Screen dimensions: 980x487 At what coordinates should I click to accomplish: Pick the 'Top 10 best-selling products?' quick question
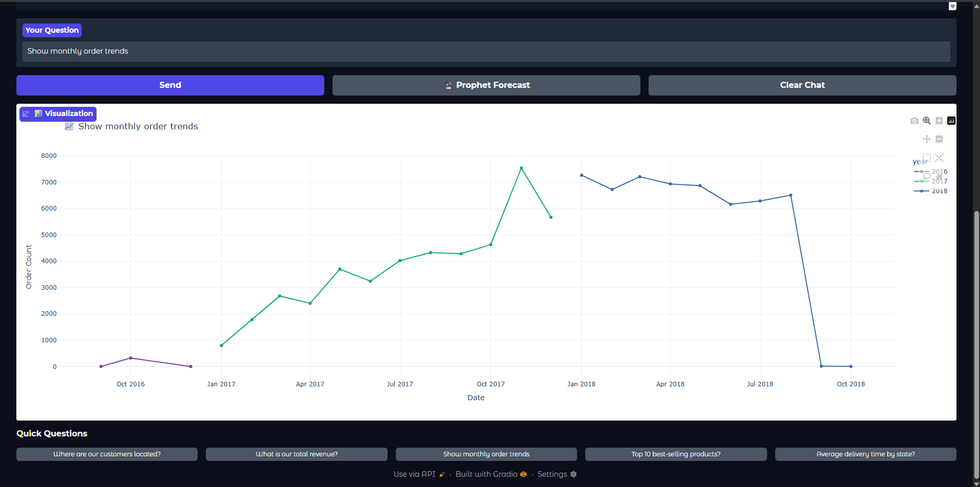click(x=676, y=454)
